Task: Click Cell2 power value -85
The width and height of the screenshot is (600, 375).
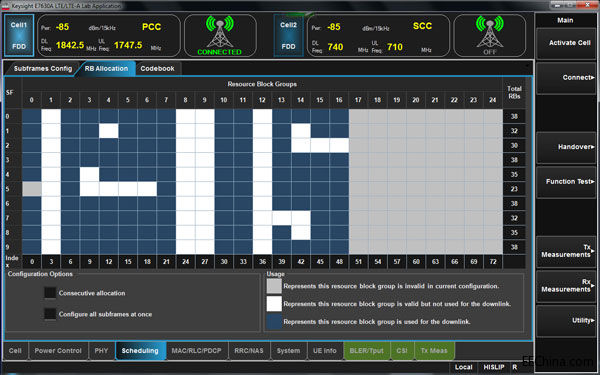Action: click(x=334, y=27)
